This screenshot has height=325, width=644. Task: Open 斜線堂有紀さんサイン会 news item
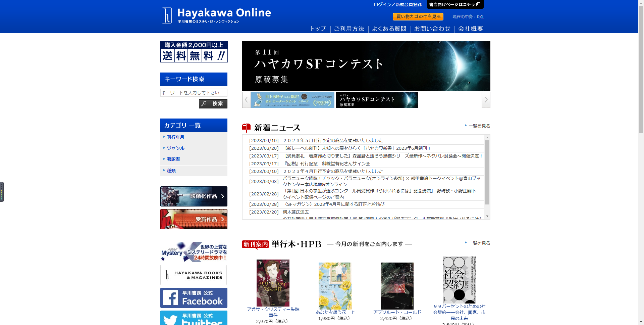[327, 164]
